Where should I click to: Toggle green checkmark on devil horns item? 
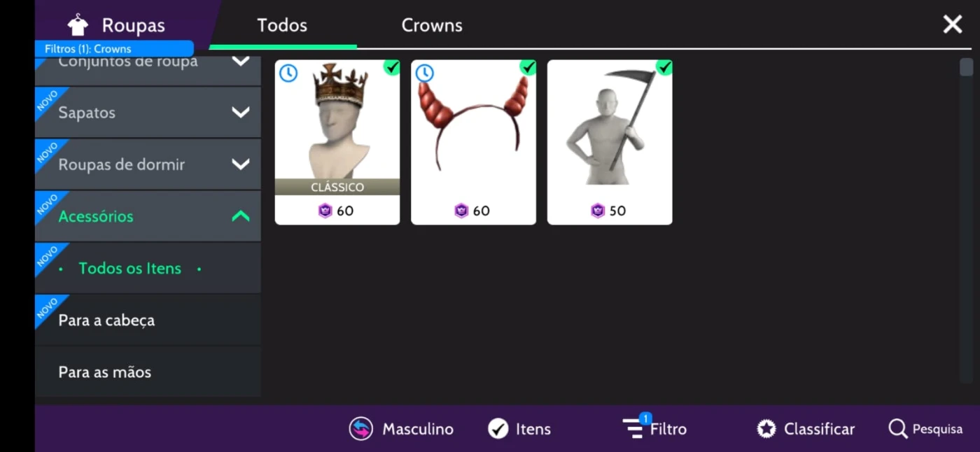pos(528,68)
